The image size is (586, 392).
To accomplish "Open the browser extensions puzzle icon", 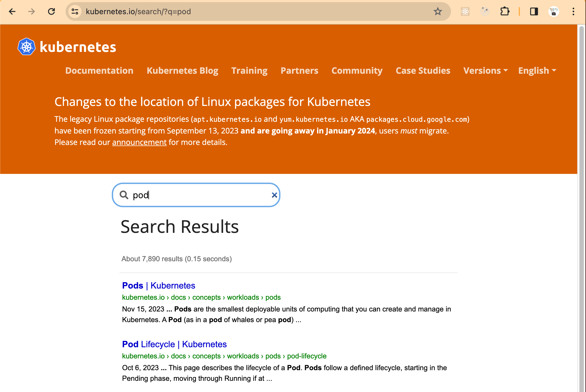I will tap(505, 11).
